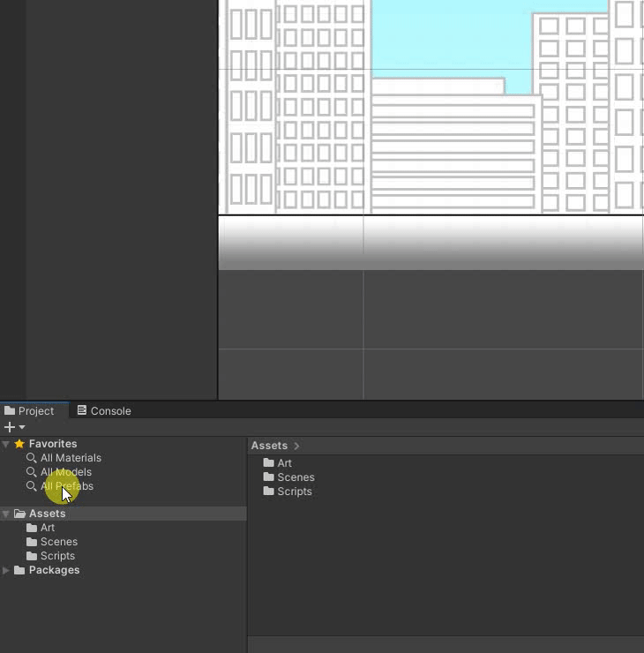
Task: Collapse the Favorites section arrow
Action: 6,444
